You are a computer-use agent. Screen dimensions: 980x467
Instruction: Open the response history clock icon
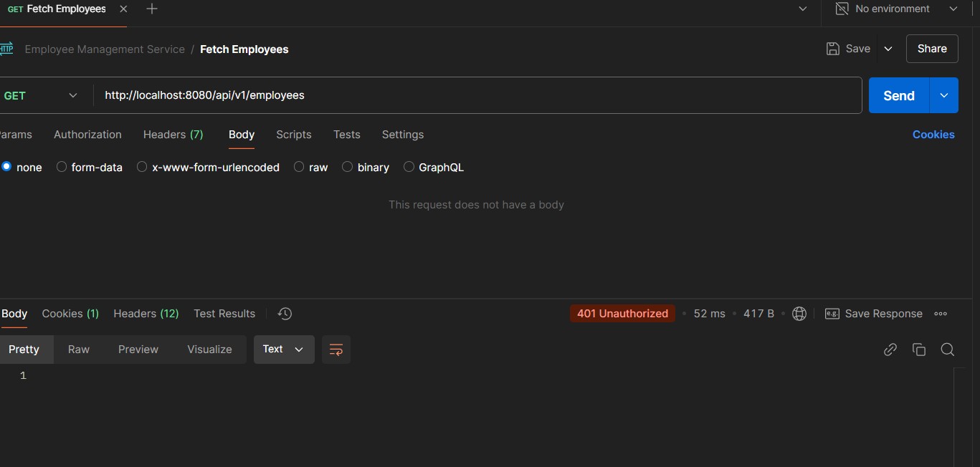285,314
